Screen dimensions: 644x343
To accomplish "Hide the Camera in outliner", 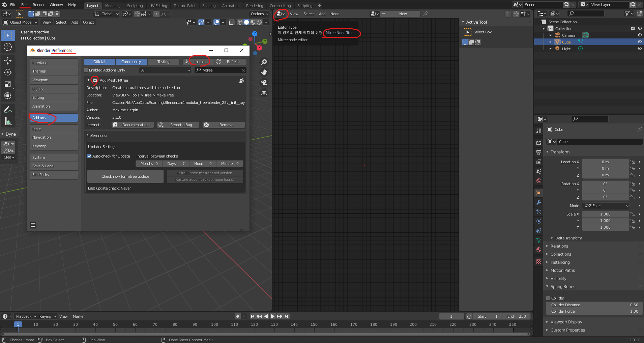I will pyautogui.click(x=640, y=35).
